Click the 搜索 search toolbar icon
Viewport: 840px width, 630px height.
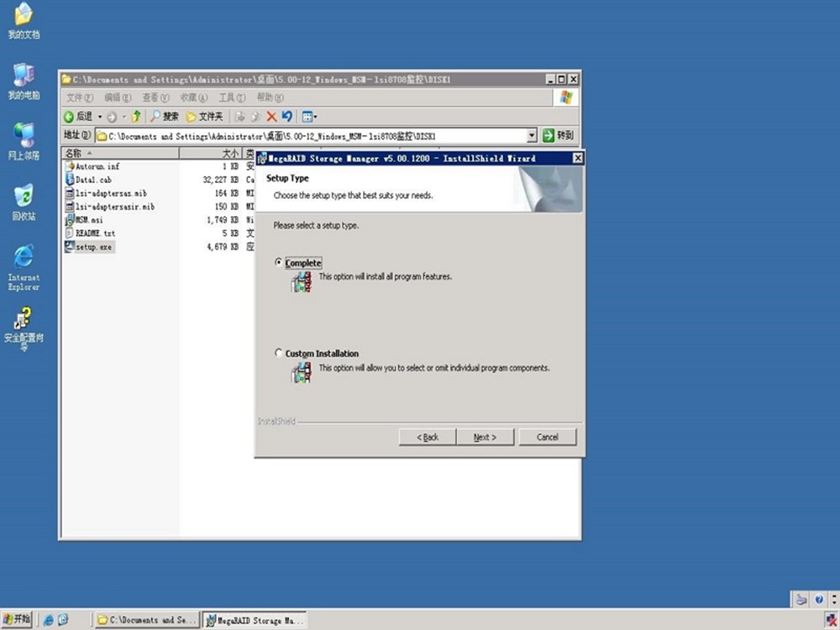point(165,117)
